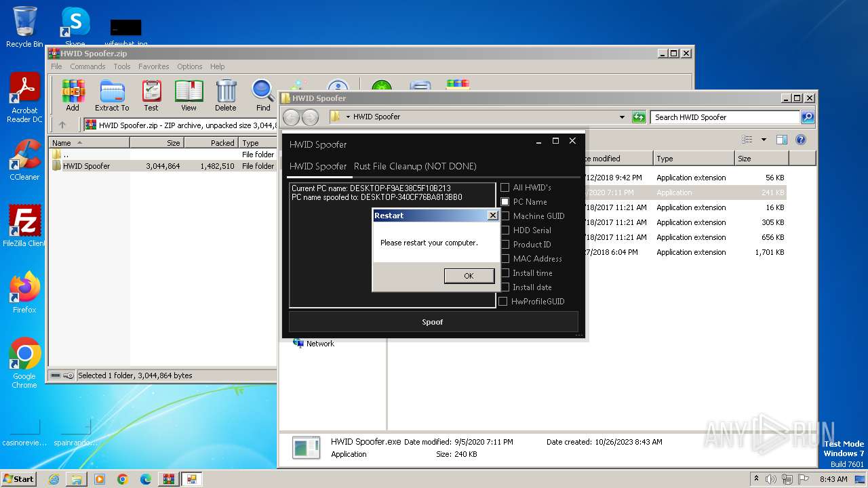This screenshot has width=868, height=488.
Task: Open WinRAR File menu
Action: 56,66
